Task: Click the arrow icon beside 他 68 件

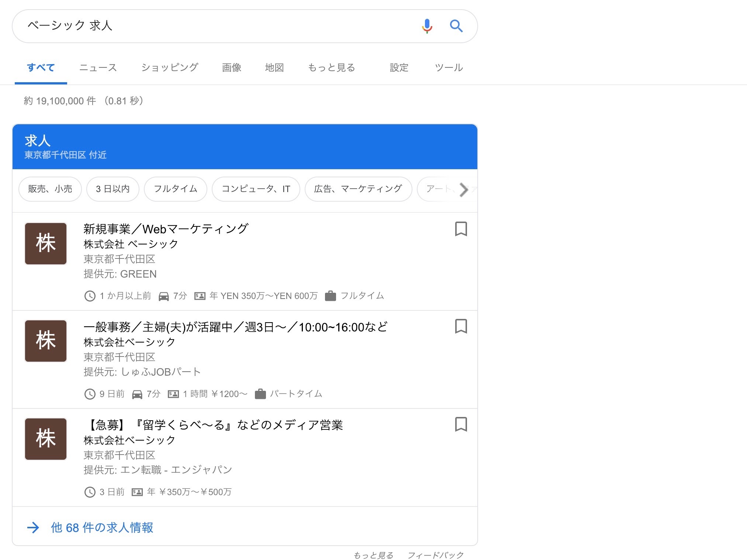Action: (x=33, y=528)
